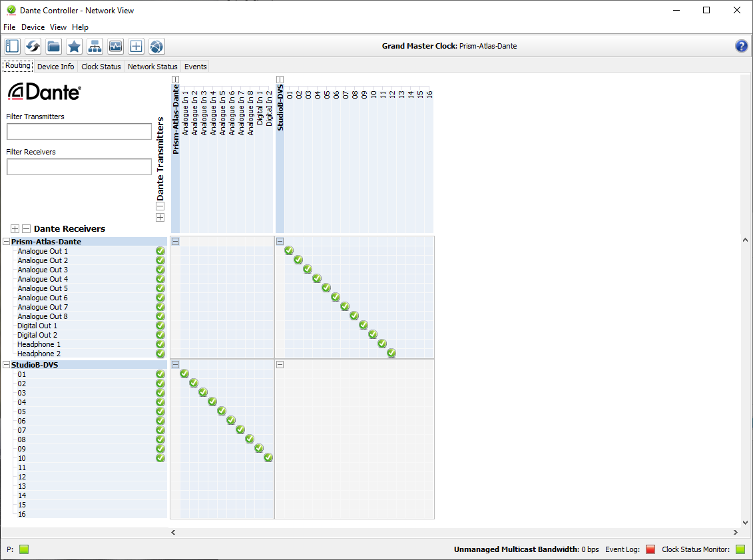Open the load preset folder icon

(x=53, y=46)
